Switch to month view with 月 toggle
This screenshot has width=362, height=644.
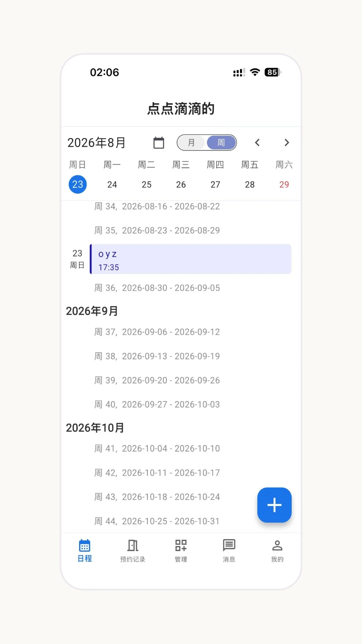(191, 143)
